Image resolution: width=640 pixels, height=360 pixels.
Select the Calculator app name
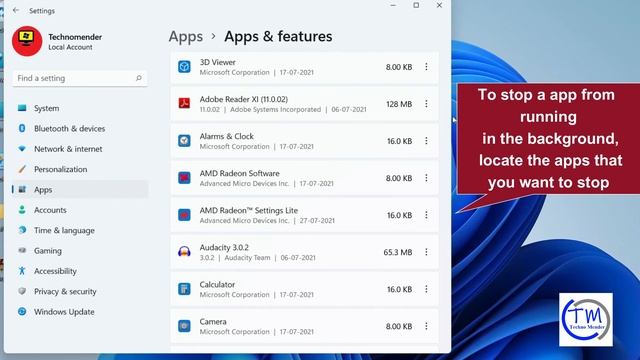(x=217, y=284)
